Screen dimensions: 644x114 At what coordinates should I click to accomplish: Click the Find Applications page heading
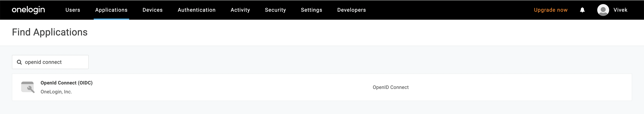point(50,32)
